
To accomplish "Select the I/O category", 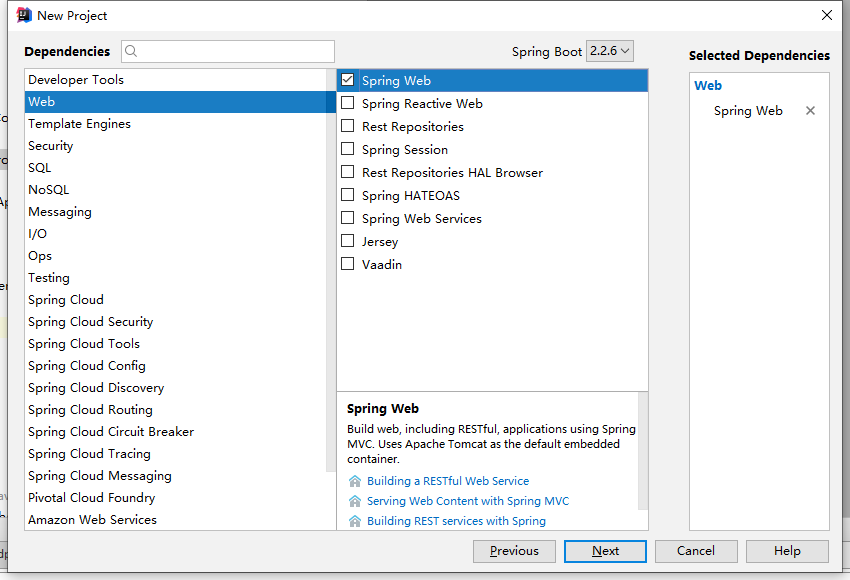I will [x=176, y=234].
